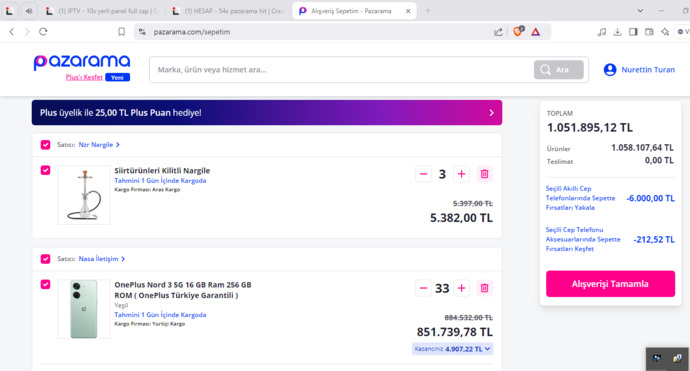Open a new browser tab
Viewport: 690px width, 371px height.
point(427,11)
